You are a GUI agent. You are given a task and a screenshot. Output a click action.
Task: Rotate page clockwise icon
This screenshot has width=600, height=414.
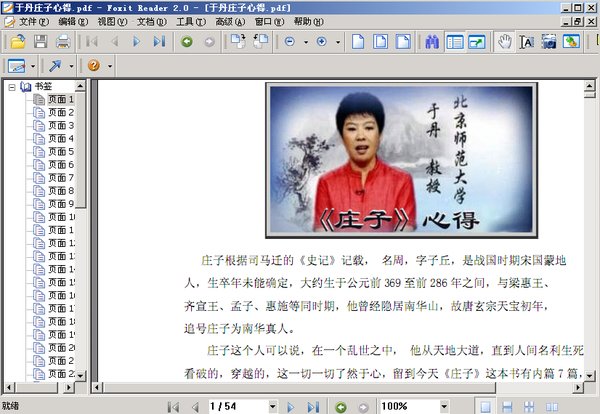tap(238, 41)
